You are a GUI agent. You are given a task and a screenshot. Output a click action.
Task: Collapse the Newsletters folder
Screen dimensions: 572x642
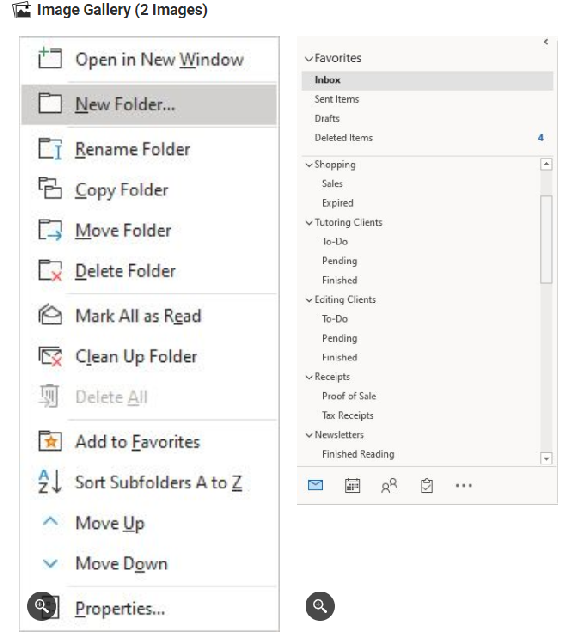pos(309,435)
